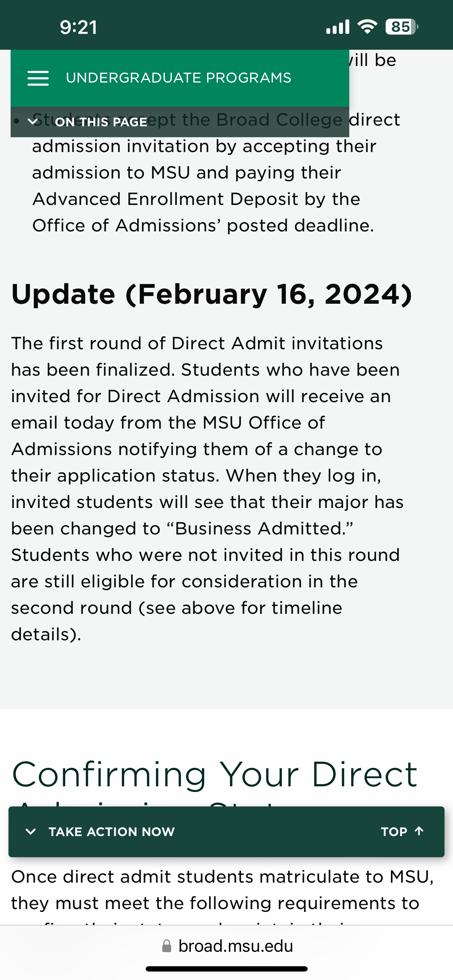The height and width of the screenshot is (980, 453).
Task: Click the upward arrow beside Top
Action: [x=419, y=831]
